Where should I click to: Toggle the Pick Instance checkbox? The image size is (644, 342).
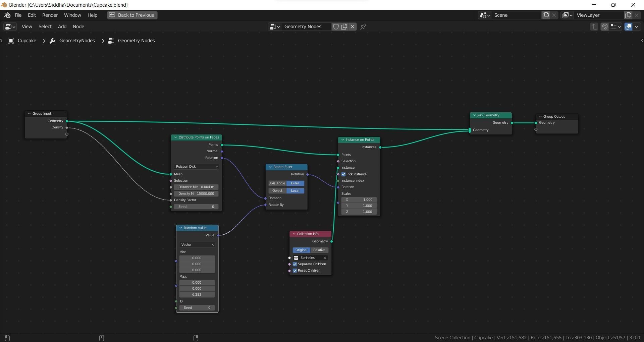343,174
